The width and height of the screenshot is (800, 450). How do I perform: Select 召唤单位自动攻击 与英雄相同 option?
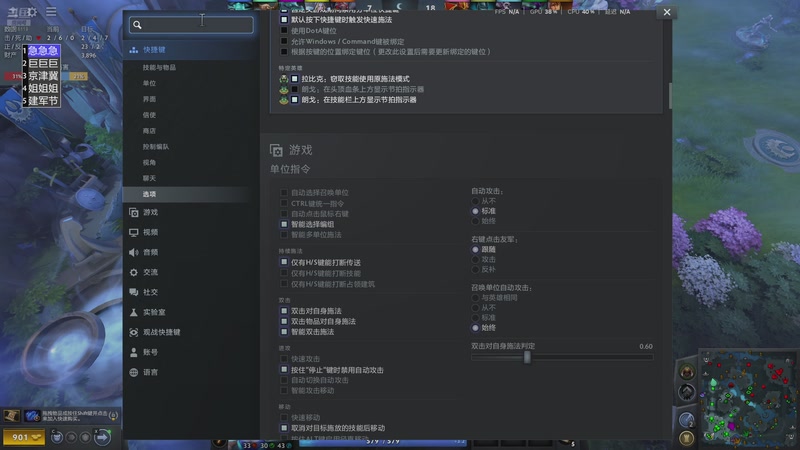[x=476, y=297]
